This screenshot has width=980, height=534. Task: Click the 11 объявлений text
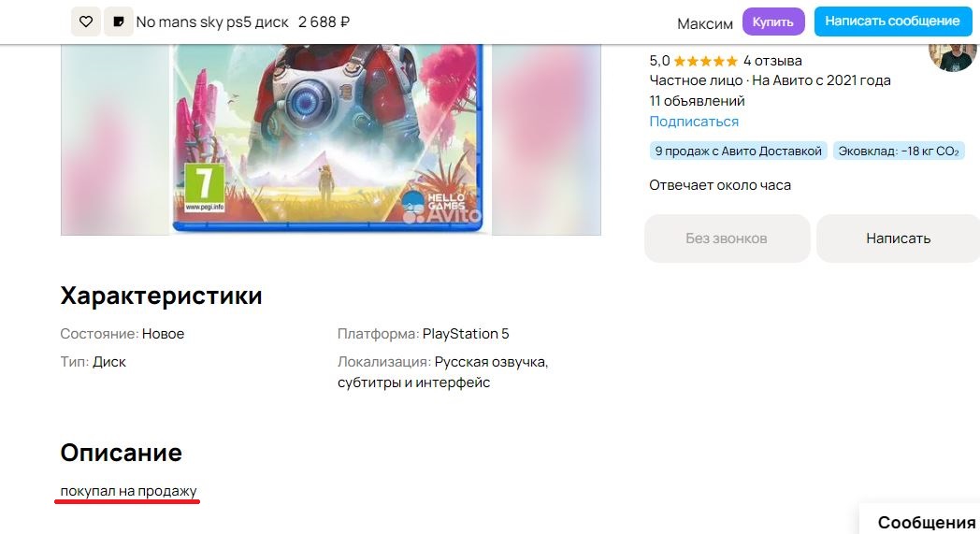[697, 101]
